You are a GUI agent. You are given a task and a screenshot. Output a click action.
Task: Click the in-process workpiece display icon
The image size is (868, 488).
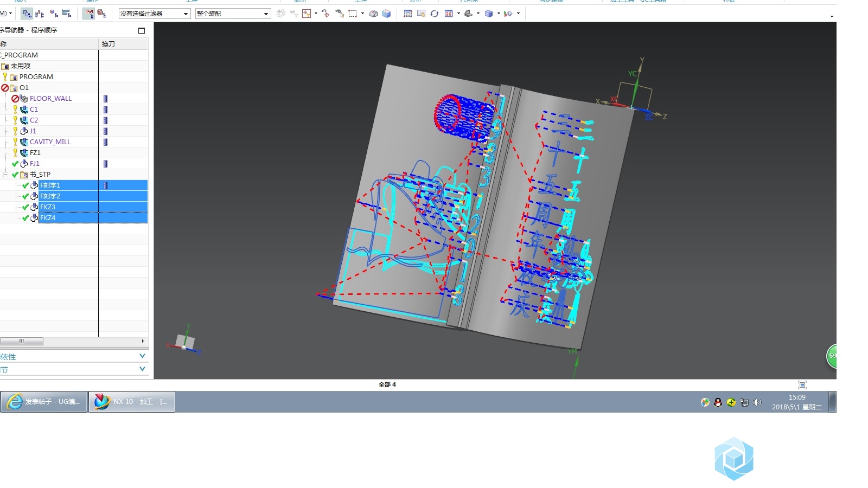(101, 14)
